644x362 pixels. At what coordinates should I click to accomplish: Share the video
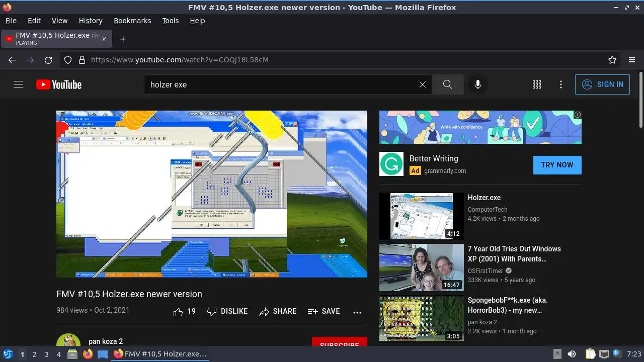coord(278,312)
